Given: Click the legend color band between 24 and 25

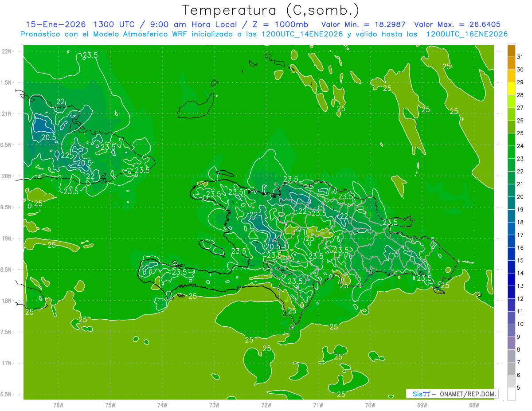Looking at the screenshot, I should tap(511, 140).
